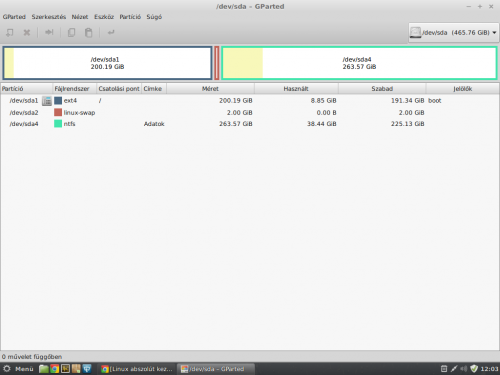Click the boot flag cell

[x=435, y=100]
